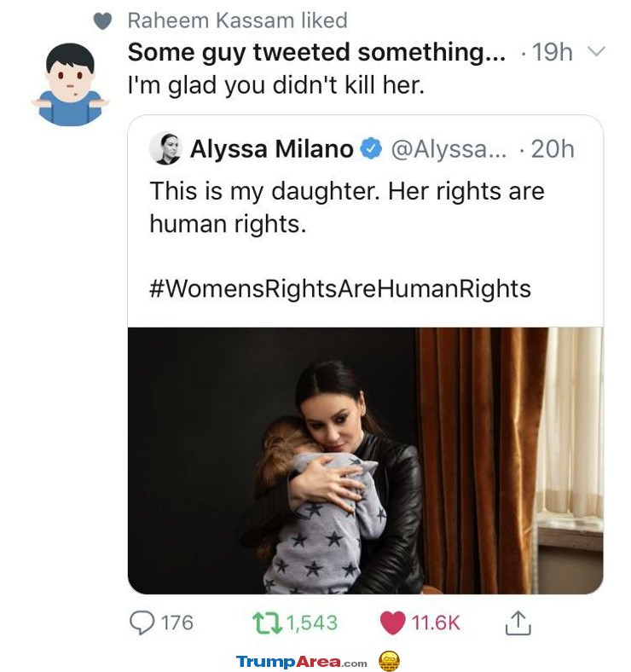Open the share upload arrow icon
631x672 pixels.
click(x=518, y=623)
